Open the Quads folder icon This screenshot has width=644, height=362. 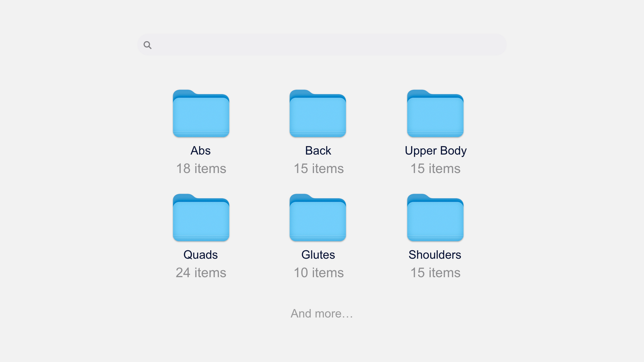201,218
